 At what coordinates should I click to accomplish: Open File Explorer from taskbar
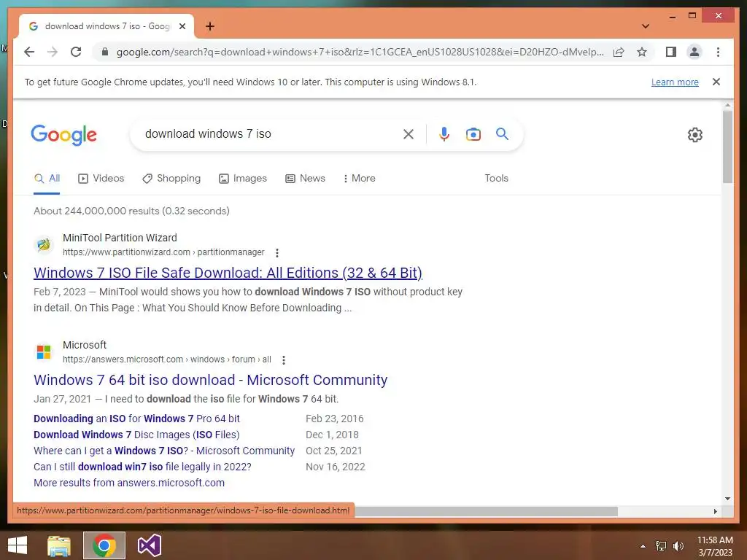(58, 545)
